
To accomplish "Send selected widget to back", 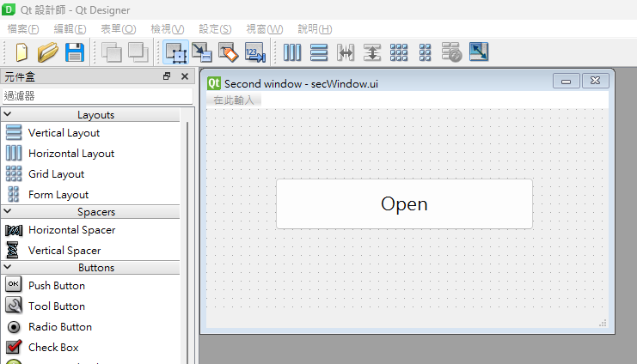I will point(111,52).
